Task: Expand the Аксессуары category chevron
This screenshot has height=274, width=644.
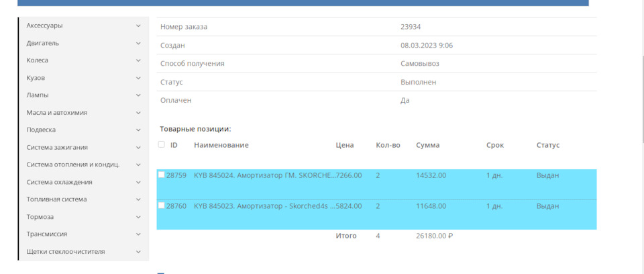Action: click(x=138, y=26)
